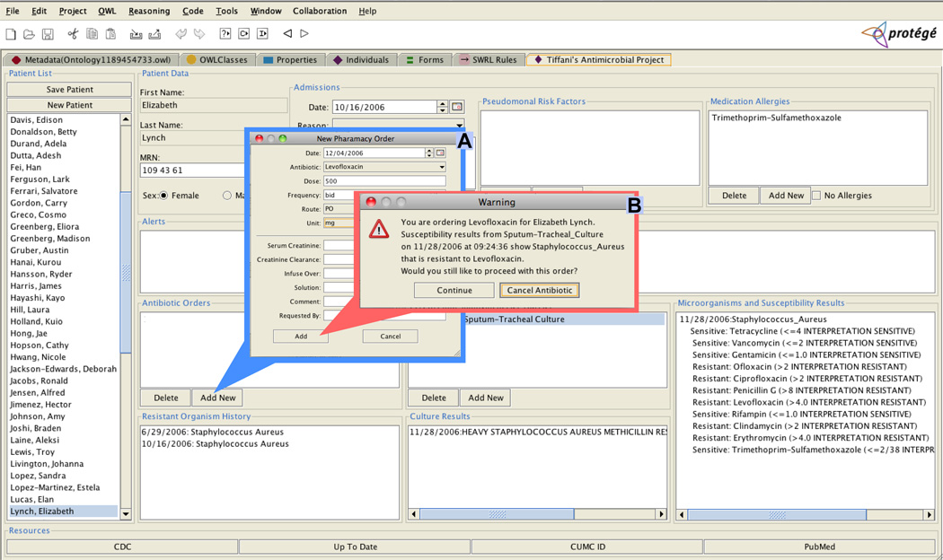Click the Dose field containing 500
The height and width of the screenshot is (560, 943).
pyautogui.click(x=383, y=181)
